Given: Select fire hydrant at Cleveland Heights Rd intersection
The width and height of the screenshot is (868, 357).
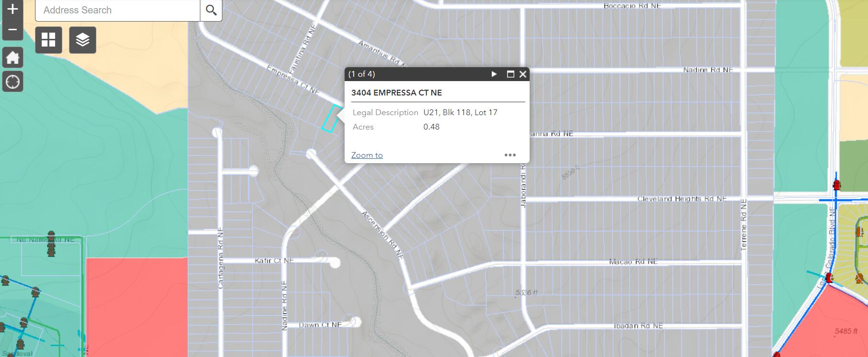Looking at the screenshot, I should pyautogui.click(x=836, y=185).
